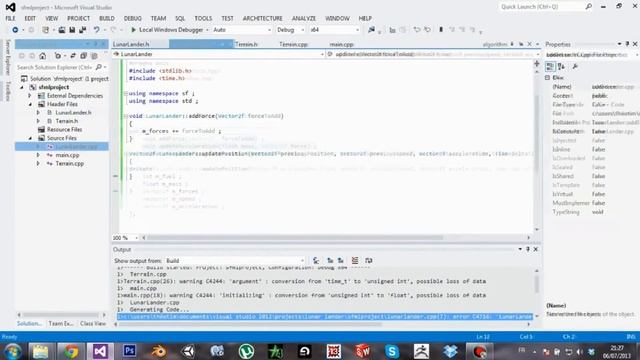The image size is (640, 360).
Task: Open the ARCHITECTURE menu
Action: click(262, 18)
